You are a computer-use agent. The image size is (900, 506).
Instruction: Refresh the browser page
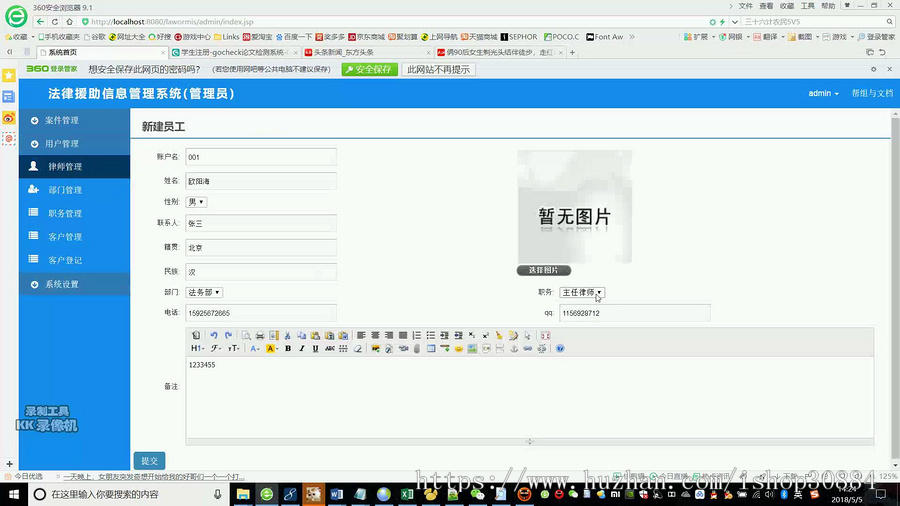click(x=55, y=22)
